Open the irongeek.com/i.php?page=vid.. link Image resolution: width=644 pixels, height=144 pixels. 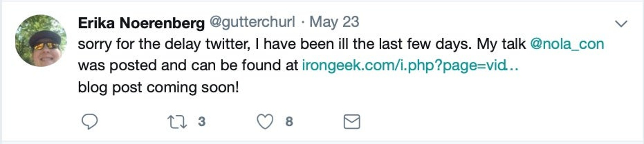click(410, 66)
